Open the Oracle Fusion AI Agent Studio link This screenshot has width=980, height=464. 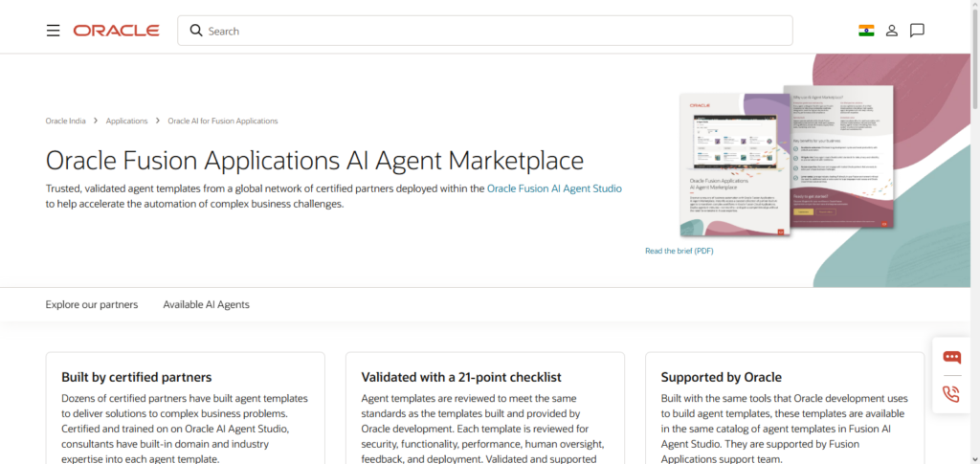pos(554,188)
